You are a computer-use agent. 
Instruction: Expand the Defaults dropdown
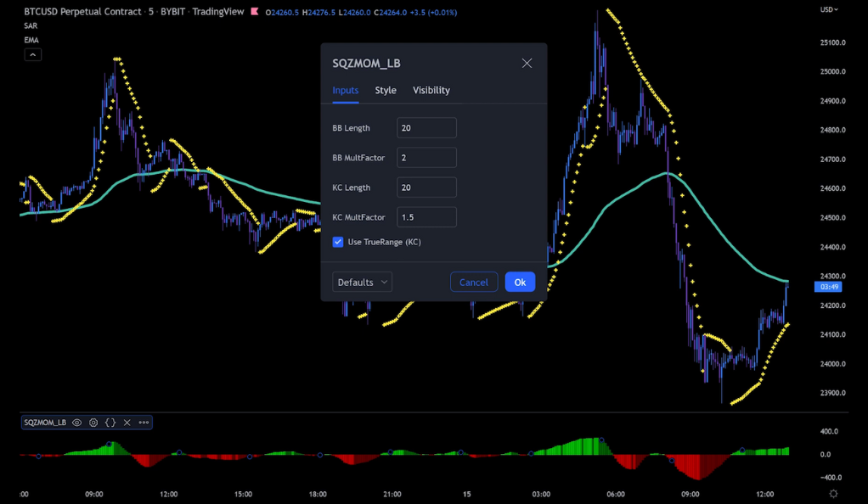pos(362,283)
